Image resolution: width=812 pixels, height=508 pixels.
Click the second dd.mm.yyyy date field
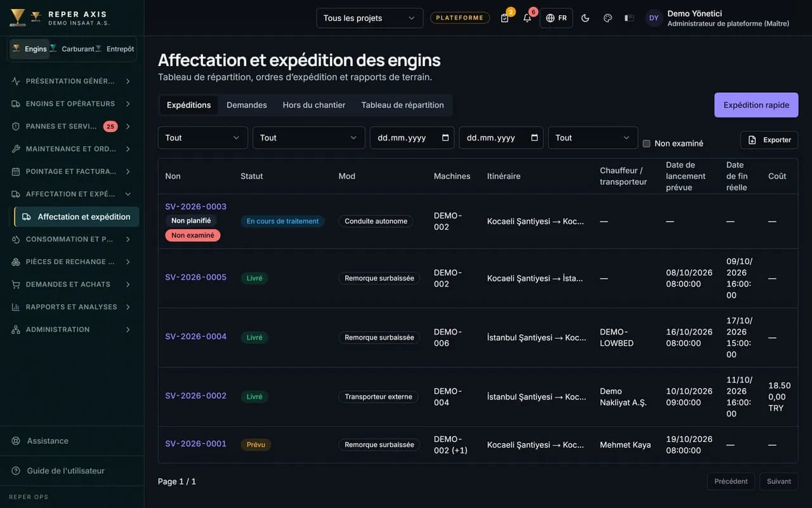pyautogui.click(x=501, y=138)
